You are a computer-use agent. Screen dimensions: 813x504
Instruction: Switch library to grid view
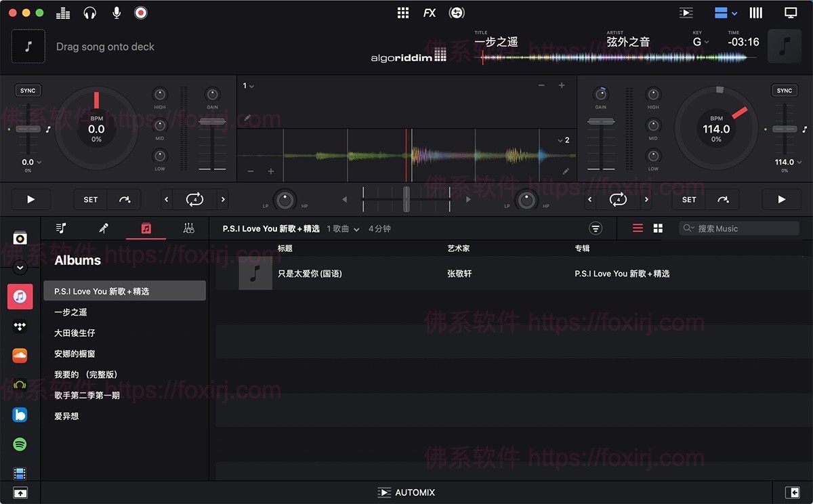[x=659, y=228]
